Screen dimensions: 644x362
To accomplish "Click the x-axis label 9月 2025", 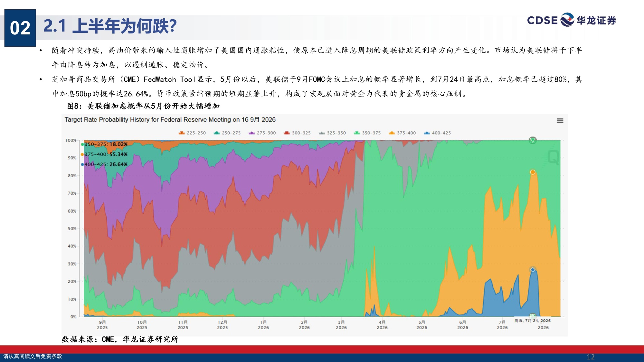I will tap(102, 325).
